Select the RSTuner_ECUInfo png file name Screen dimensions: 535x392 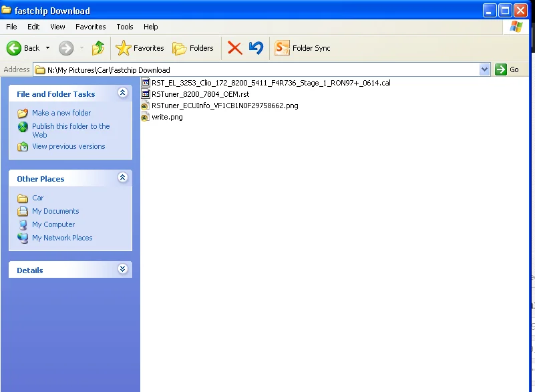pos(225,106)
